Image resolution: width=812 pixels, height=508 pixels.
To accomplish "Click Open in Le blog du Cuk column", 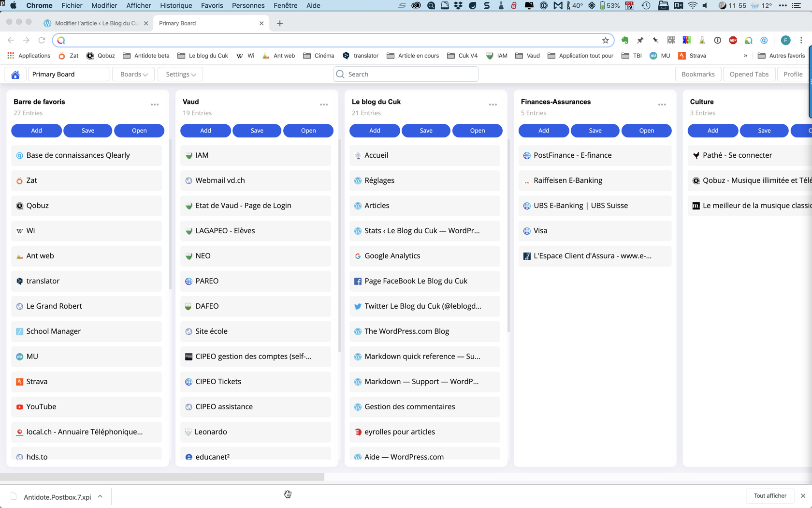I will coord(478,131).
